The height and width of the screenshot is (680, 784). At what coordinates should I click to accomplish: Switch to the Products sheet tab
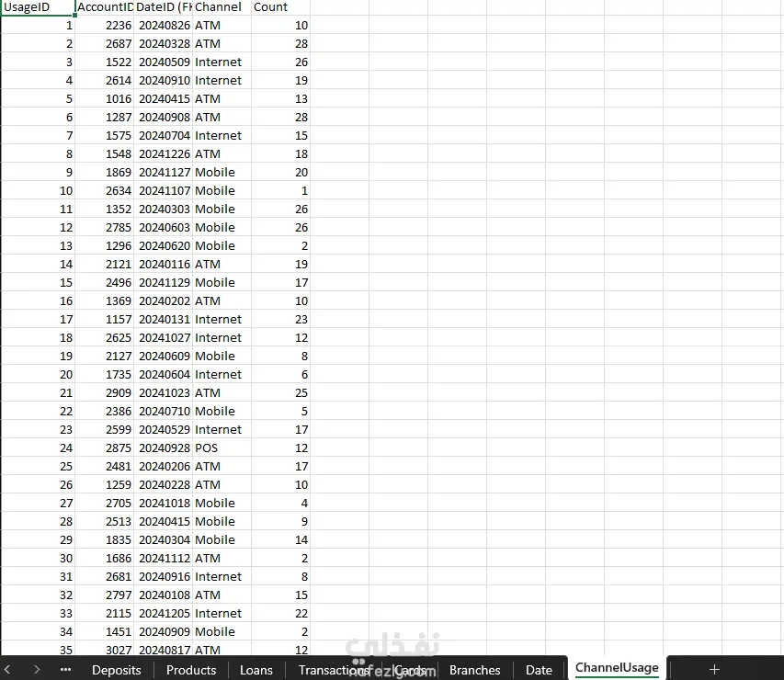point(191,670)
